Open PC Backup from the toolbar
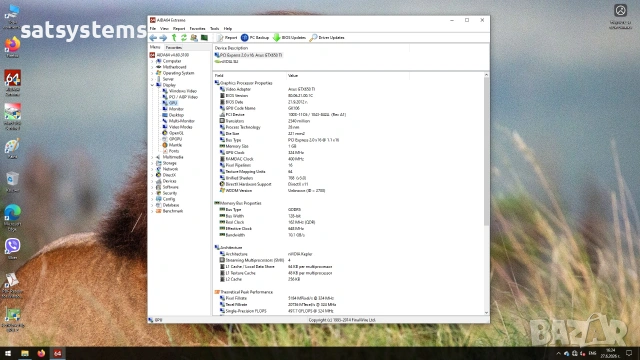Image resolution: width=640 pixels, height=360 pixels. tap(255, 38)
